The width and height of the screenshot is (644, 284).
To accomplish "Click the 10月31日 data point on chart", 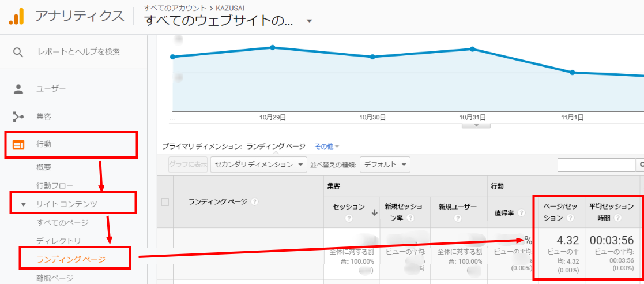I will tap(472, 49).
